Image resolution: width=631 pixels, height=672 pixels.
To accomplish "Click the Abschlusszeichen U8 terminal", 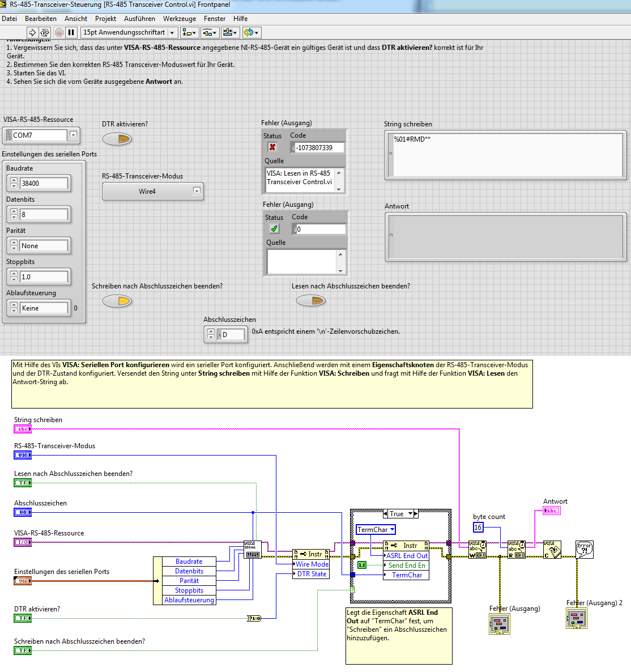I will 23,512.
